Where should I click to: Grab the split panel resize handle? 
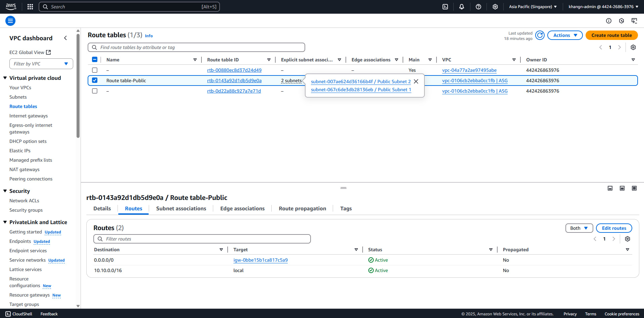343,188
